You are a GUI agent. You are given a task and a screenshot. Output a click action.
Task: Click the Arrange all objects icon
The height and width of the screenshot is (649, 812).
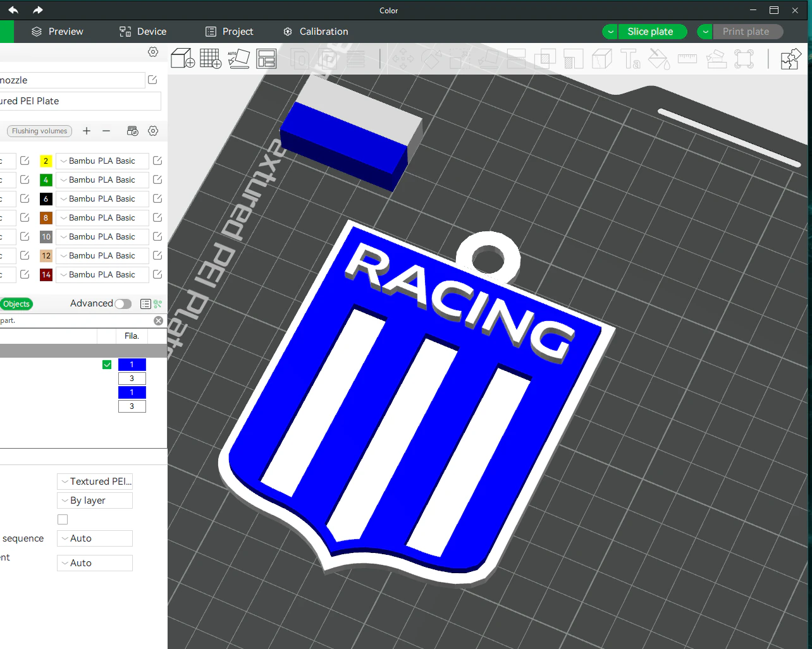(266, 58)
